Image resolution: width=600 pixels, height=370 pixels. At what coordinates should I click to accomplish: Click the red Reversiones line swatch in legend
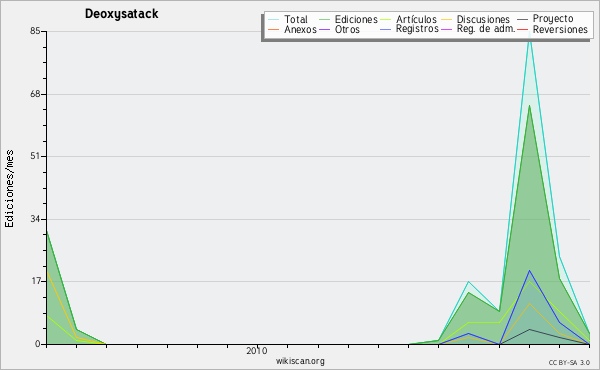coord(522,29)
